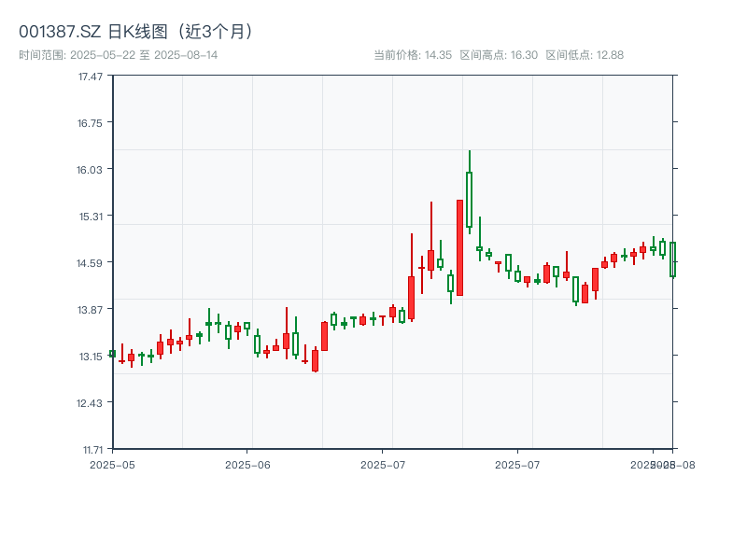Click the 区间高点 16.30 label
The width and height of the screenshot is (747, 560).
coord(498,53)
